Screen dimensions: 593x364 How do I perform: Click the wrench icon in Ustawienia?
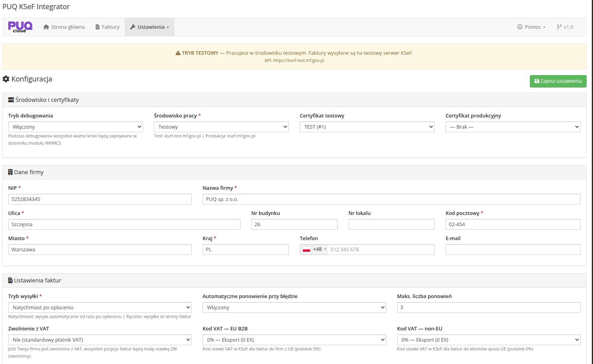tap(133, 27)
